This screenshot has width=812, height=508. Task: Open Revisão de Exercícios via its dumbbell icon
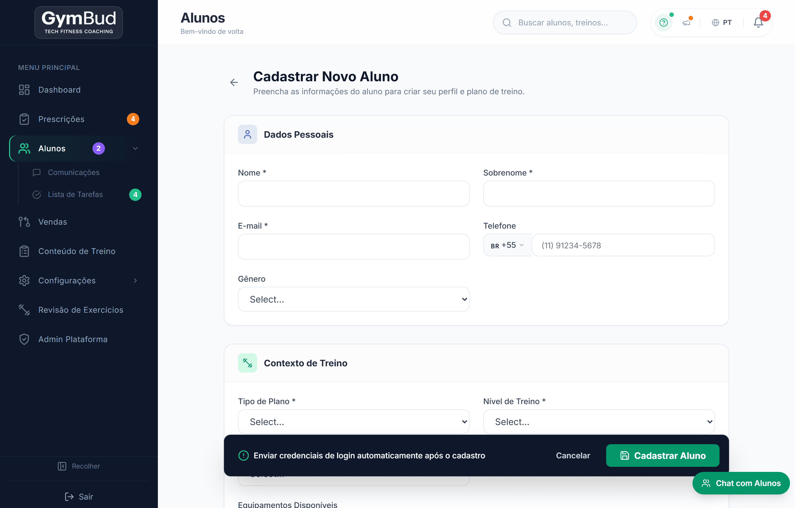(24, 310)
